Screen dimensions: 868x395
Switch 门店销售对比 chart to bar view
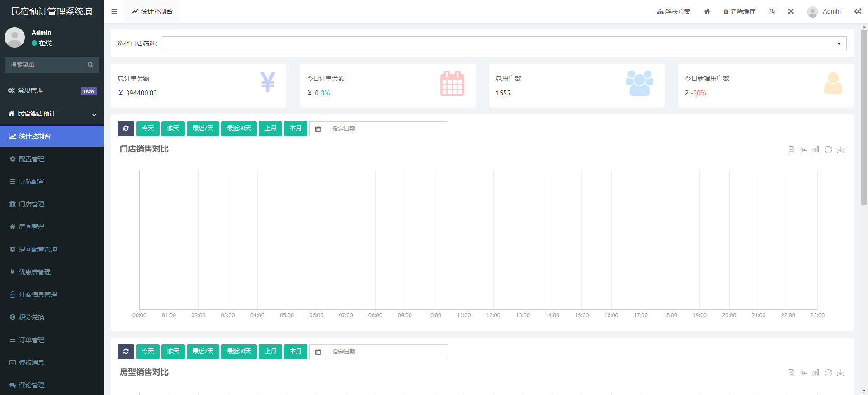pyautogui.click(x=816, y=150)
